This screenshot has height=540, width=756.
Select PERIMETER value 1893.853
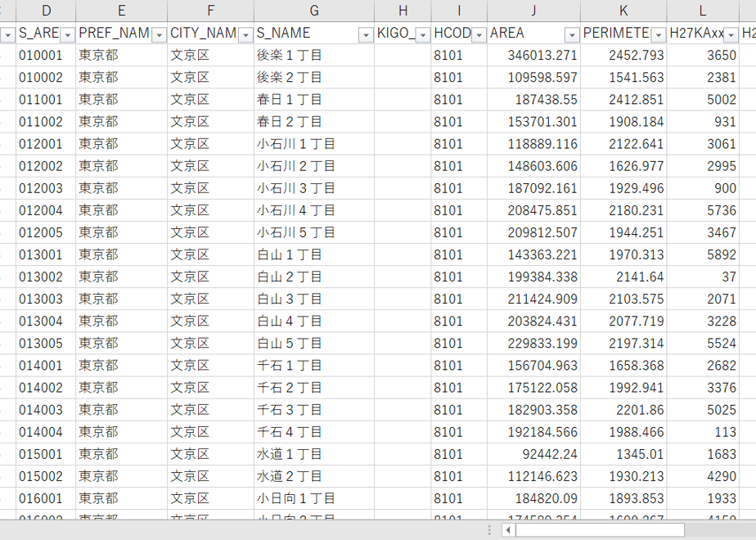[623, 498]
